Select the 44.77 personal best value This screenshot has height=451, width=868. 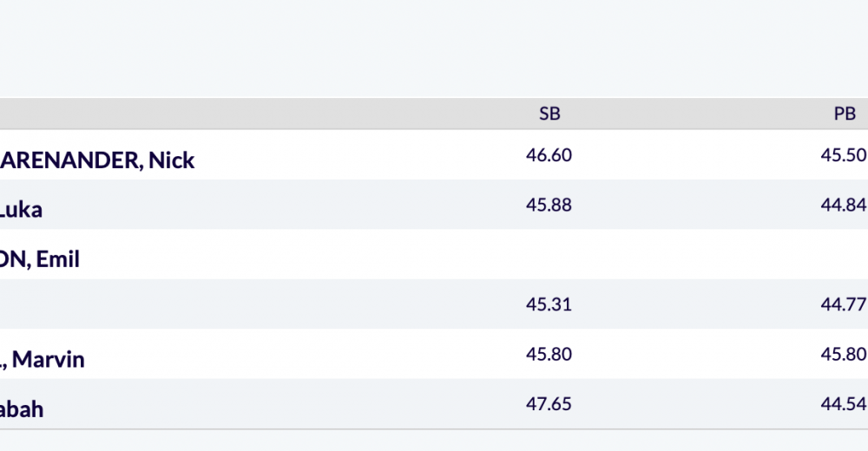click(844, 304)
